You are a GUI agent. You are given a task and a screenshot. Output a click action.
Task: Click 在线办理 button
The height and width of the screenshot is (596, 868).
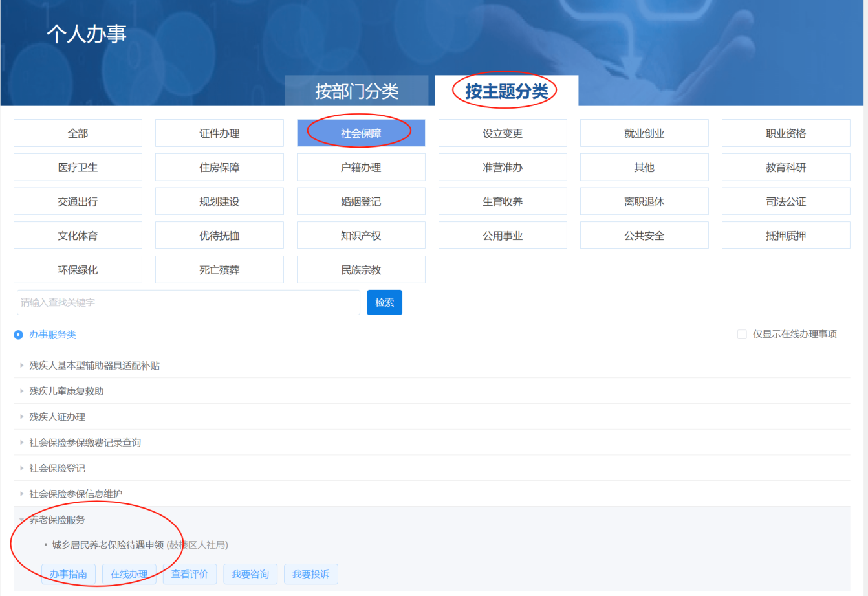[x=129, y=575]
